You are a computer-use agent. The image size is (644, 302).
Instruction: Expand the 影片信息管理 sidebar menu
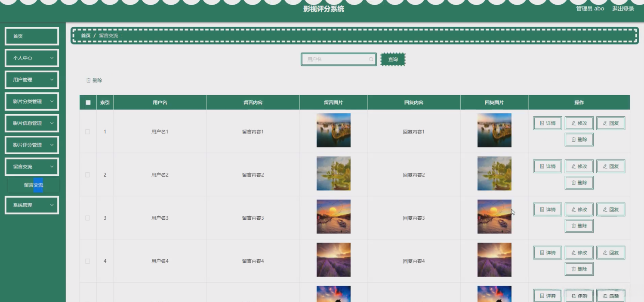point(32,123)
